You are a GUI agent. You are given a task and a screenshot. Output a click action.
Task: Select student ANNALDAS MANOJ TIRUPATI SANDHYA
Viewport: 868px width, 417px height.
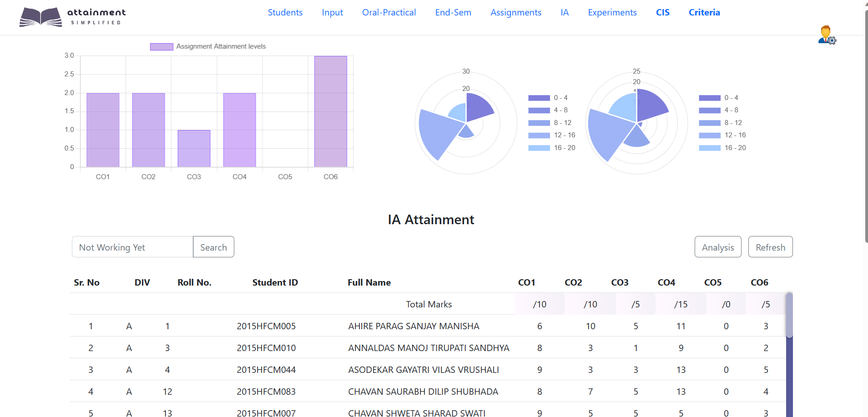[429, 348]
